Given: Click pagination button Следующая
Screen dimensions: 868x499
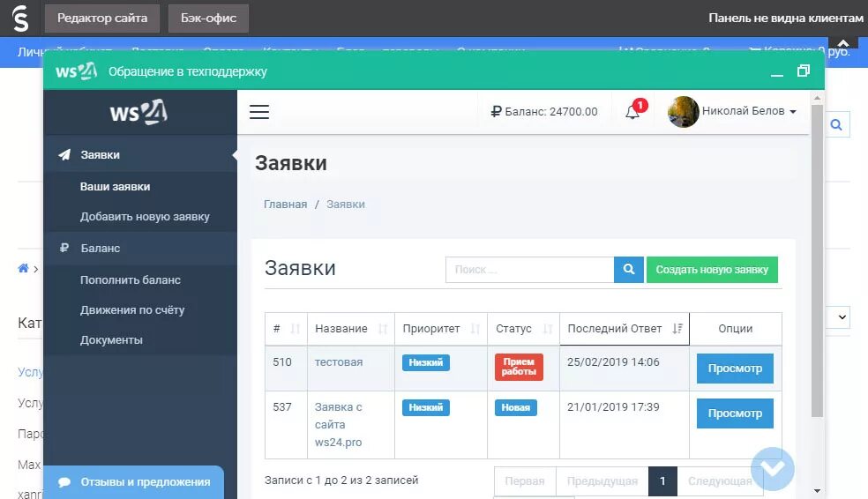Looking at the screenshot, I should [x=720, y=481].
